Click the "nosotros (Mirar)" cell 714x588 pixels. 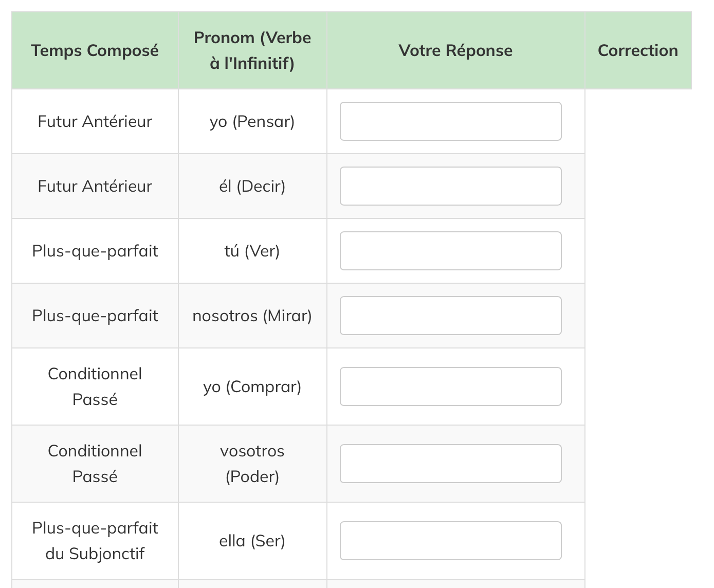[252, 316]
